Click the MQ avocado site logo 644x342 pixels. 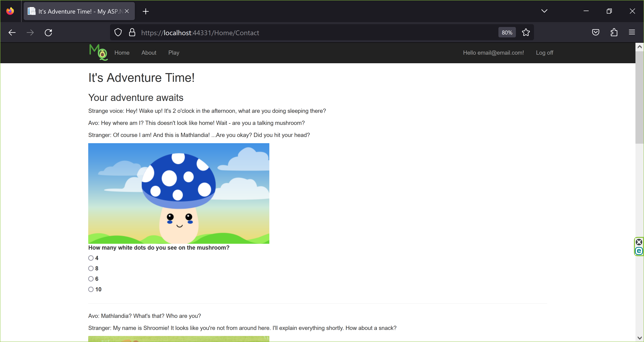98,52
